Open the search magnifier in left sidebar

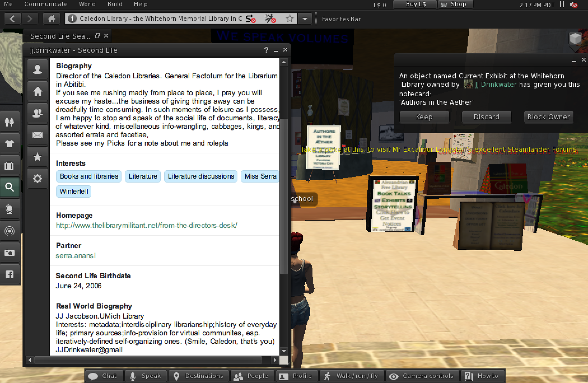tap(10, 187)
